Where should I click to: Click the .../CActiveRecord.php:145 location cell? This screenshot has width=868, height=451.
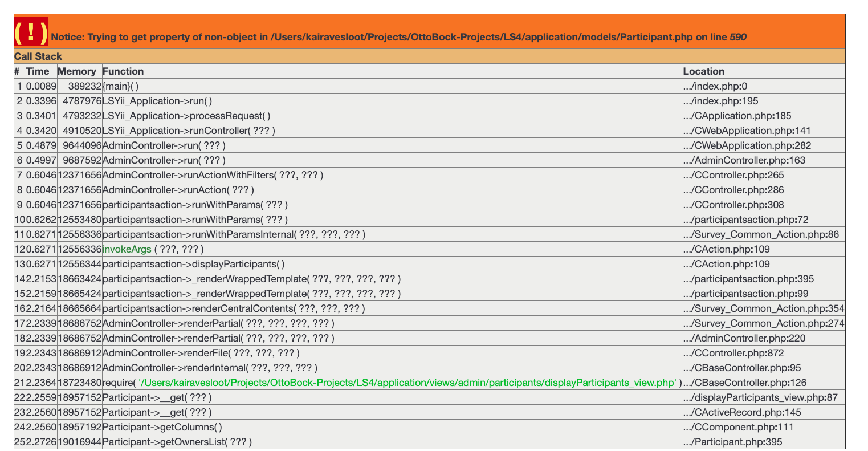pyautogui.click(x=741, y=412)
